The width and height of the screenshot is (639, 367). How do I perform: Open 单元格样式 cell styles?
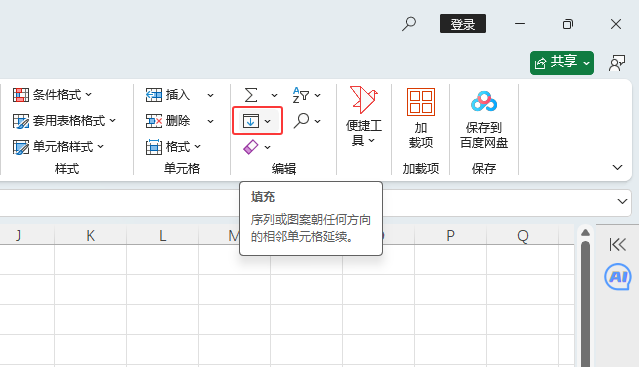tap(58, 147)
